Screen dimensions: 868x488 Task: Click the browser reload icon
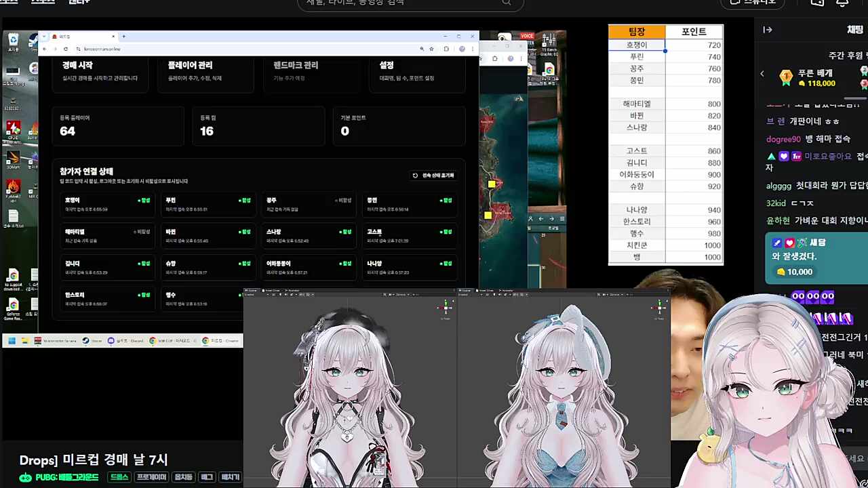[x=66, y=49]
